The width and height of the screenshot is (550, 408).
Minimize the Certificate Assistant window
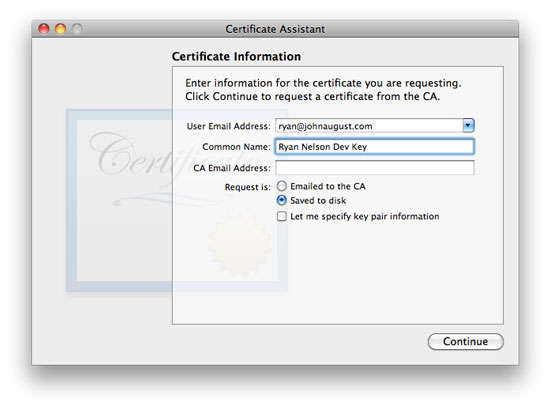(x=60, y=28)
